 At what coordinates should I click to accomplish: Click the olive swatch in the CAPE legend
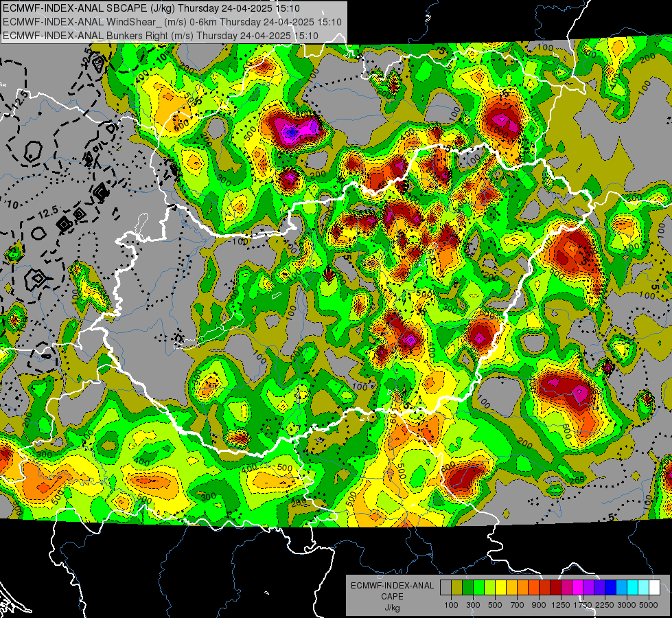tap(457, 588)
